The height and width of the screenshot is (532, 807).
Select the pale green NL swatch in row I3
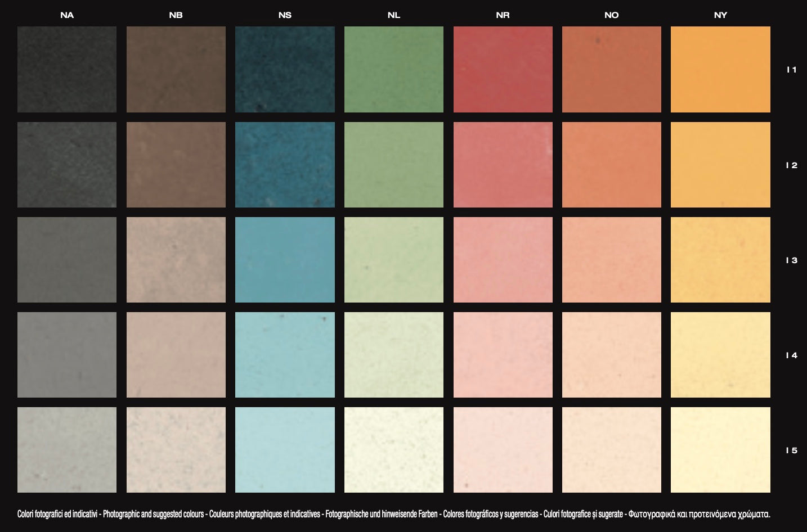393,260
